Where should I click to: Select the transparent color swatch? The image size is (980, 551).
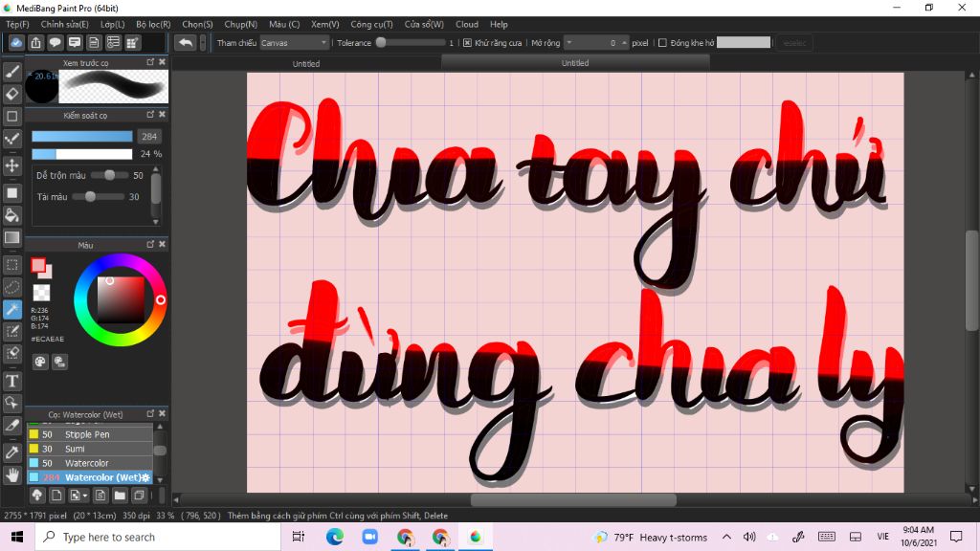pos(41,293)
